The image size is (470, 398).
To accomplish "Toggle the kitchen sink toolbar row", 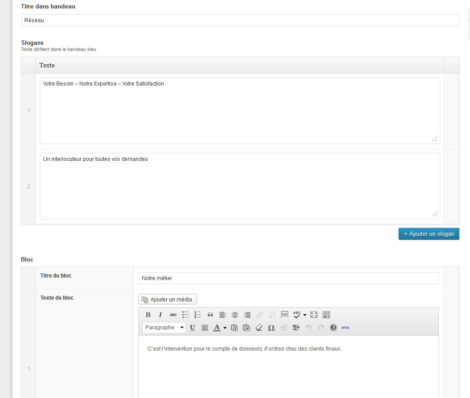I will point(326,315).
